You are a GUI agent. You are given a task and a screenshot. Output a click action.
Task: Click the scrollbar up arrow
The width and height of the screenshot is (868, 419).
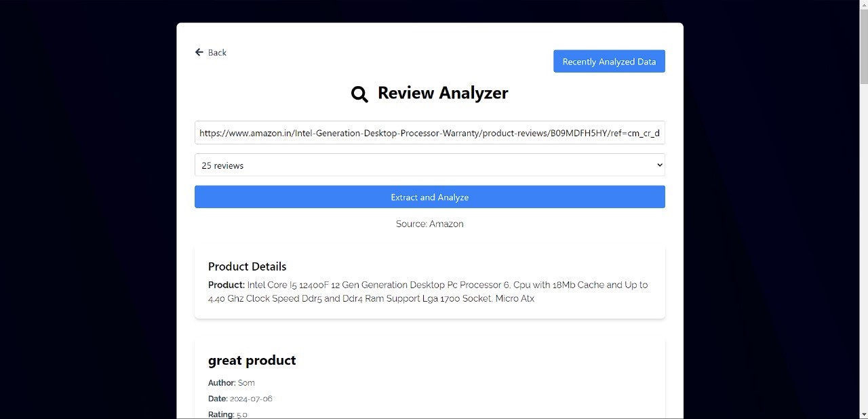click(x=863, y=4)
